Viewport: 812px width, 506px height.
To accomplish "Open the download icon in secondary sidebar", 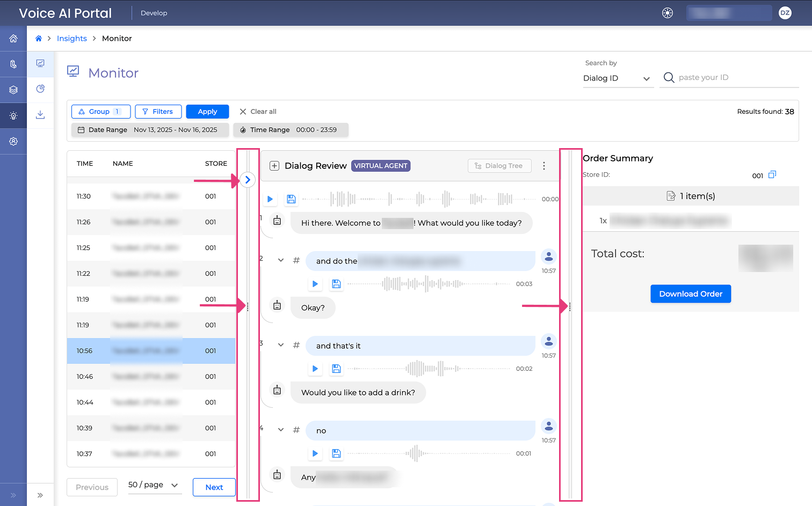I will click(40, 115).
